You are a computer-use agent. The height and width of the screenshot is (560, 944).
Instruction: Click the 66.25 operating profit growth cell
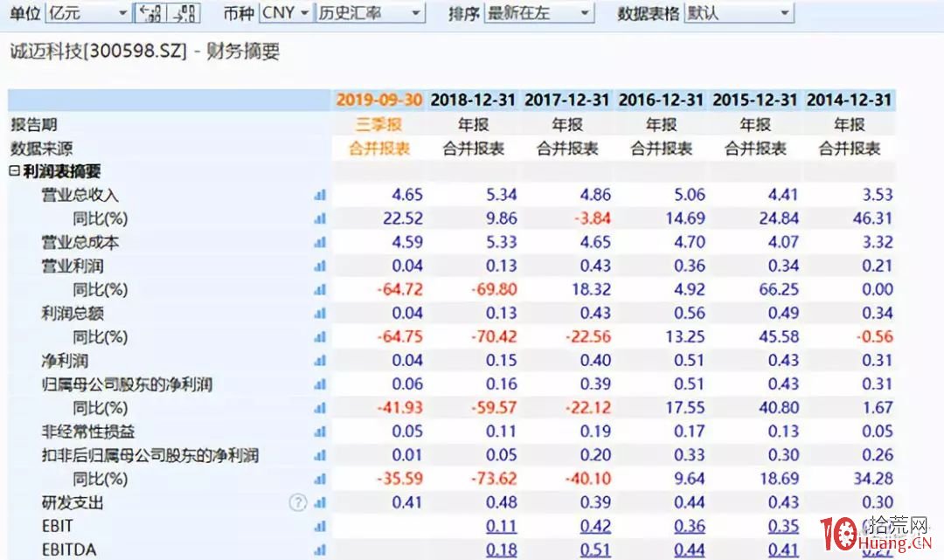[779, 290]
